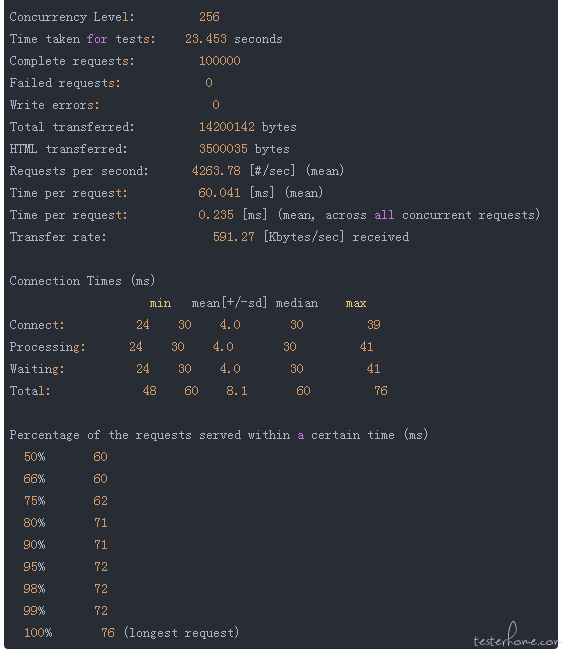
Task: Click the Connection Times (ms) heading
Action: tap(82, 281)
